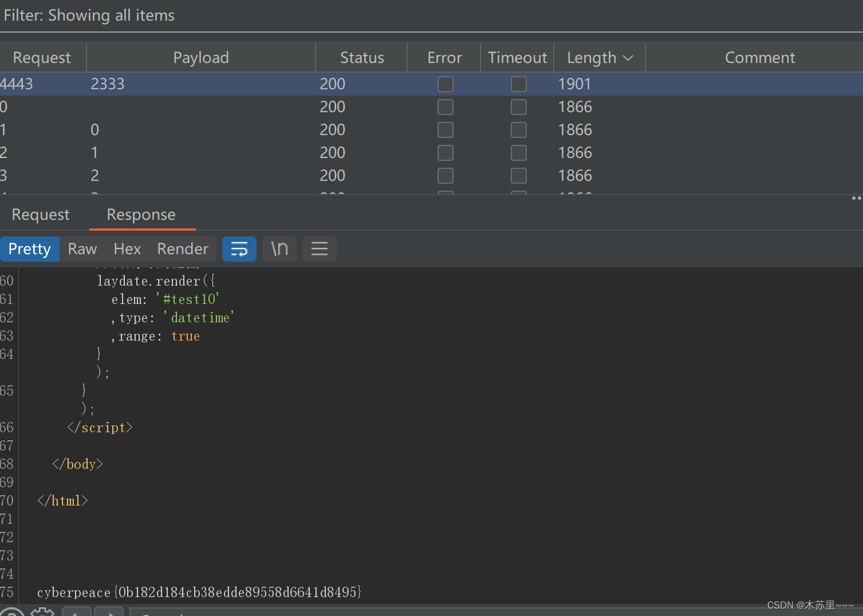
Task: Open the 'Filter: Showing all items' filter bar
Action: (x=431, y=15)
